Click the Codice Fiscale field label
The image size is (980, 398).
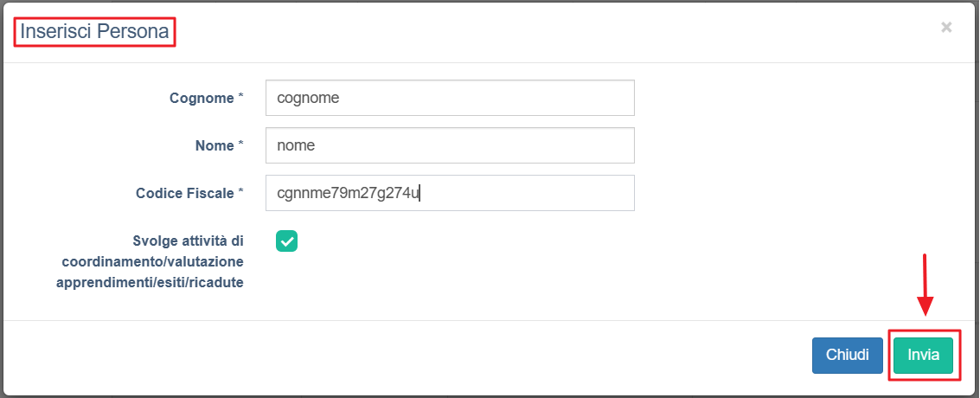[184, 194]
